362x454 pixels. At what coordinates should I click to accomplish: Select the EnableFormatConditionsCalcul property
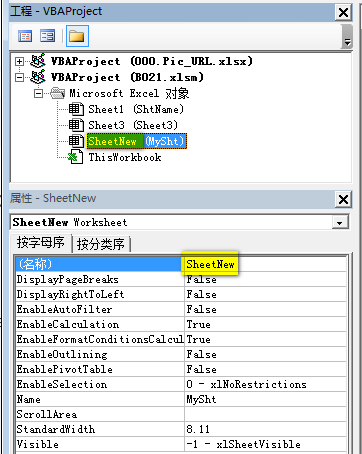click(99, 339)
